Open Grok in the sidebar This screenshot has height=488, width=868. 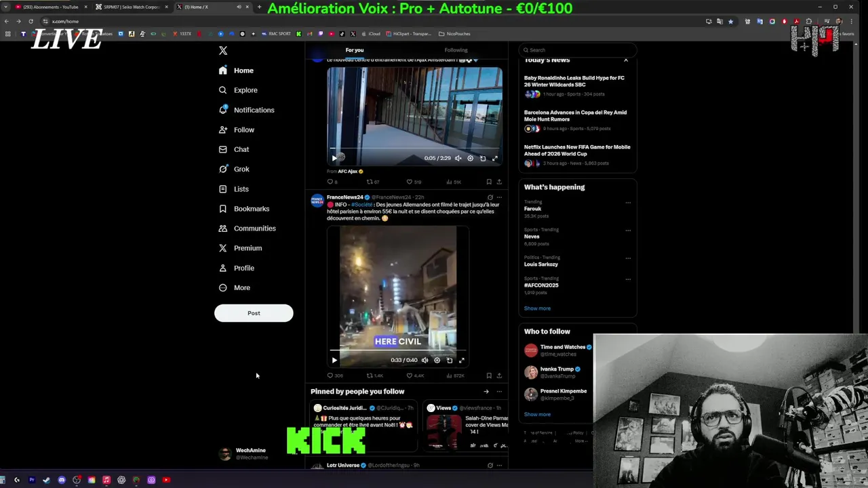pos(234,169)
